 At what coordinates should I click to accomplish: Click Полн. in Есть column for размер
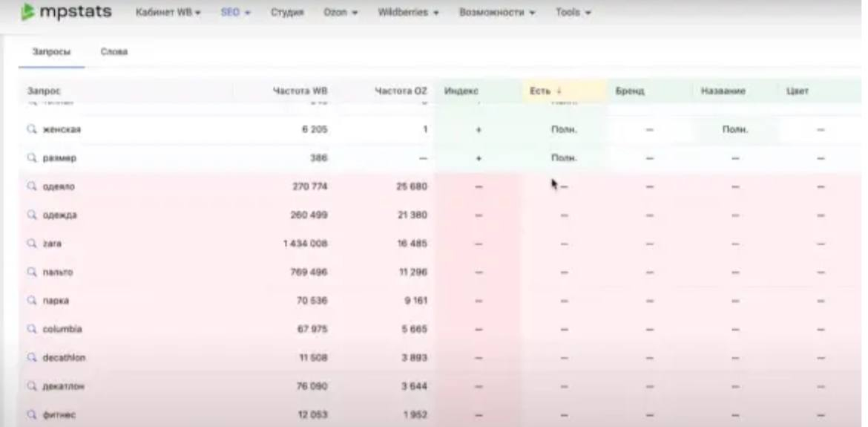tap(564, 158)
